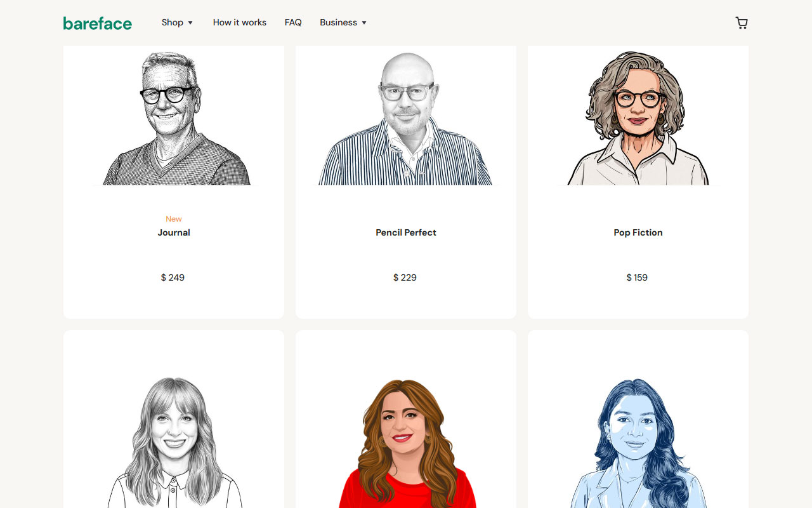Click the bareface logo
This screenshot has width=812, height=508.
(x=98, y=23)
